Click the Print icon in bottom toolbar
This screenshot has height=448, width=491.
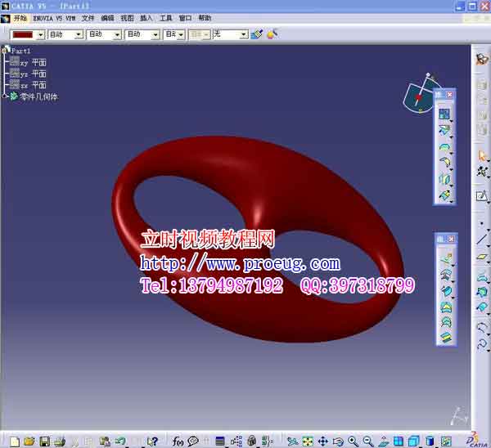point(59,441)
